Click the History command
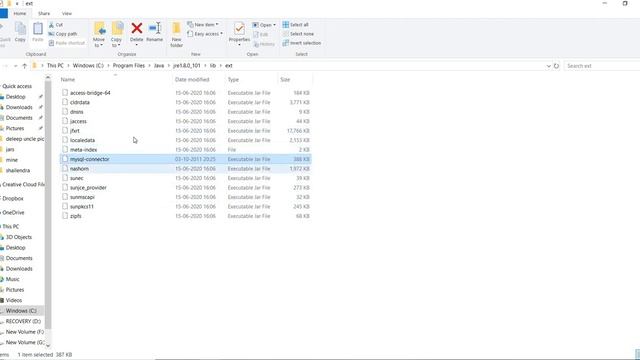This screenshot has width=640, height=360. [x=264, y=44]
